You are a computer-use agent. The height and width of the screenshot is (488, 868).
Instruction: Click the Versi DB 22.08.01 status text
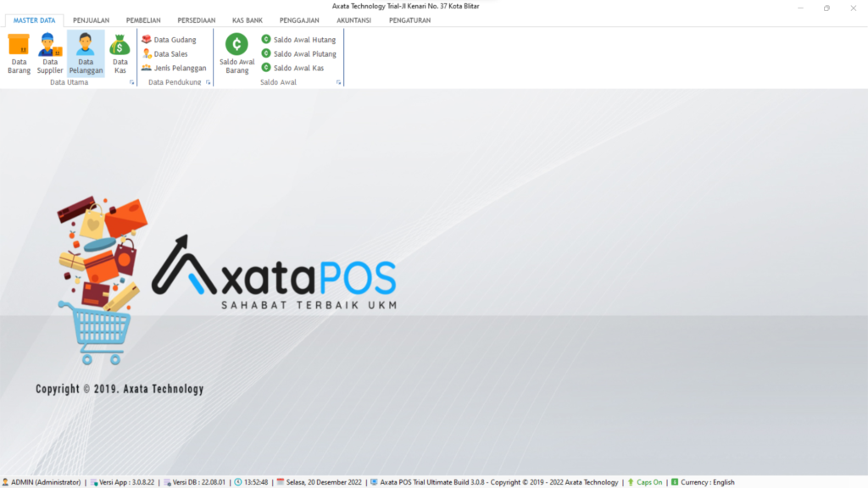coord(194,482)
